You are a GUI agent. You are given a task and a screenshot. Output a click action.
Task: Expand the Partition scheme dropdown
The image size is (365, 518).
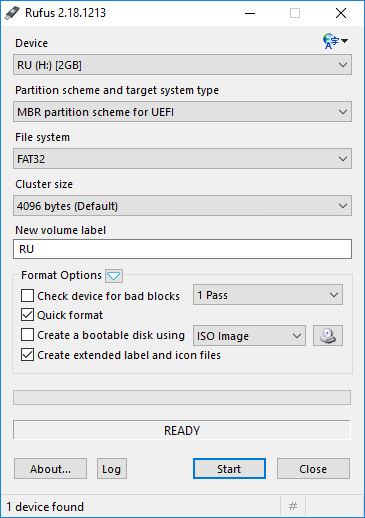coord(182,112)
